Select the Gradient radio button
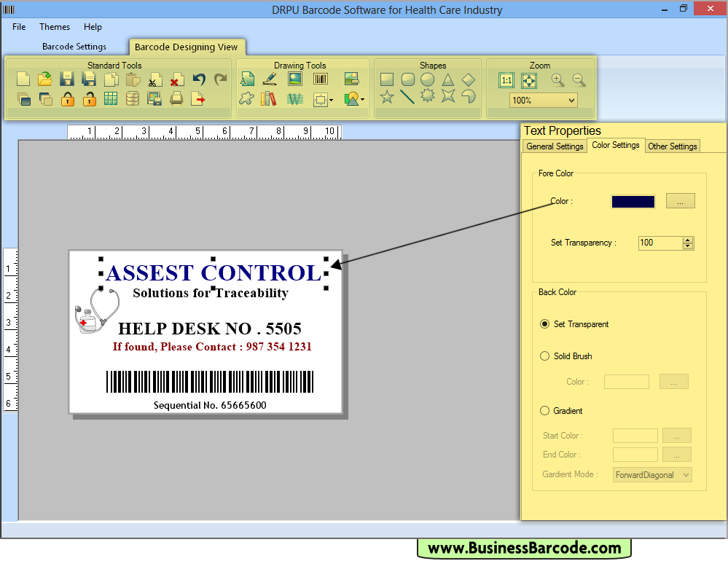The width and height of the screenshot is (728, 561). pyautogui.click(x=544, y=411)
